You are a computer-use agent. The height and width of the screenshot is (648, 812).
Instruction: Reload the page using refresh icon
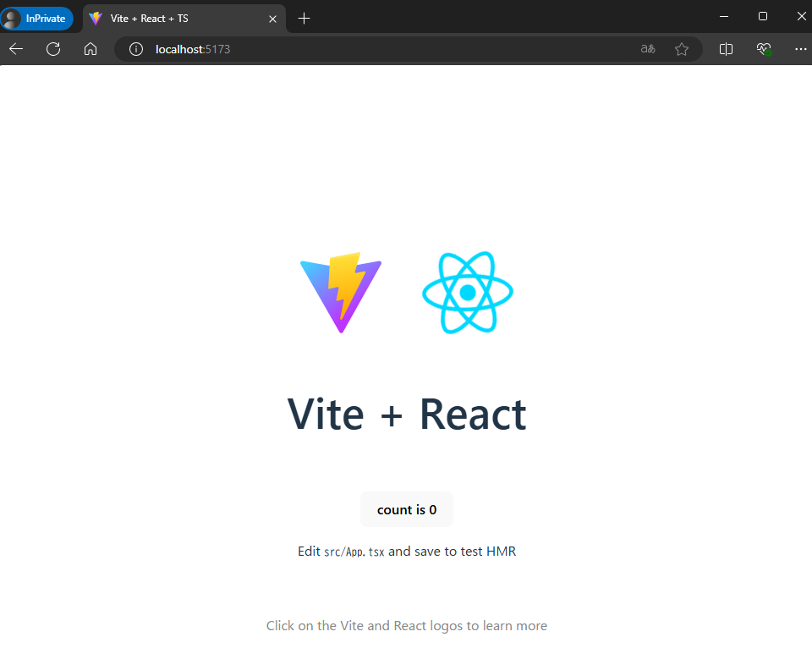(x=52, y=49)
